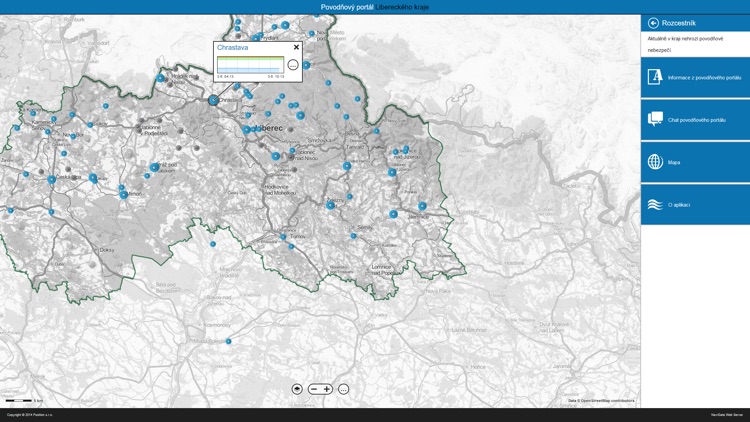750x422 pixels.
Task: Zoom in the map with plus
Action: pyautogui.click(x=327, y=389)
